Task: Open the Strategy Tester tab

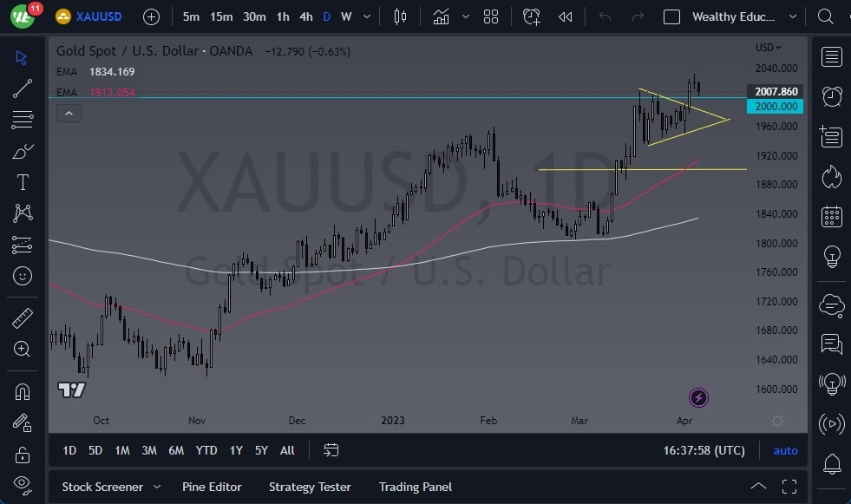Action: (x=310, y=487)
